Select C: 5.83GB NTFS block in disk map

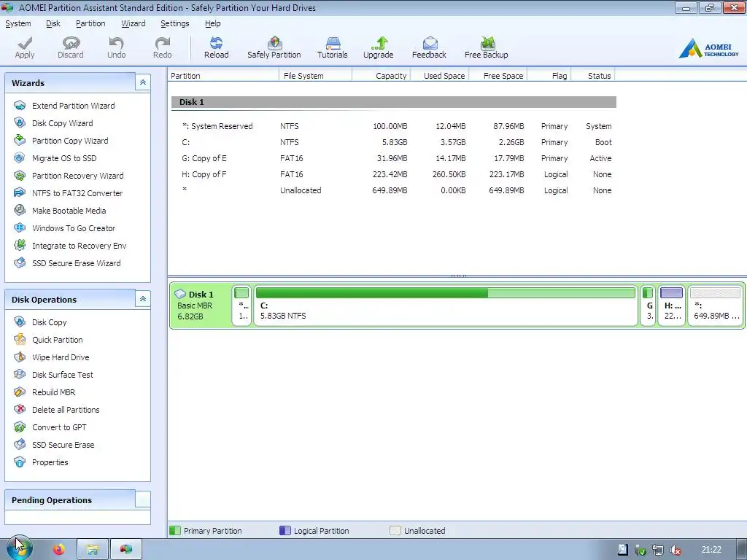[446, 306]
